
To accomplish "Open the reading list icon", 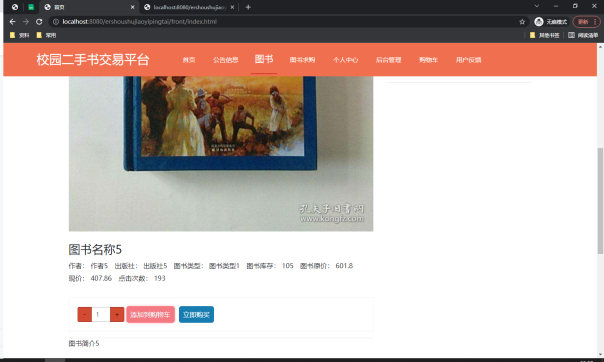I will click(x=583, y=35).
